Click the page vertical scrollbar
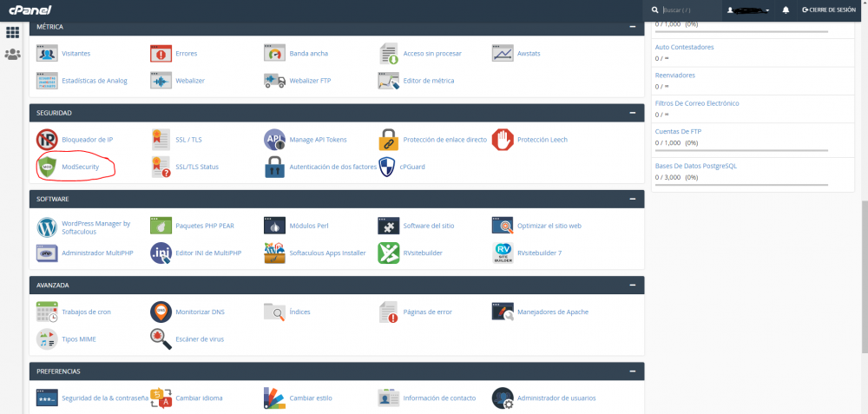The width and height of the screenshot is (868, 414). point(865,277)
